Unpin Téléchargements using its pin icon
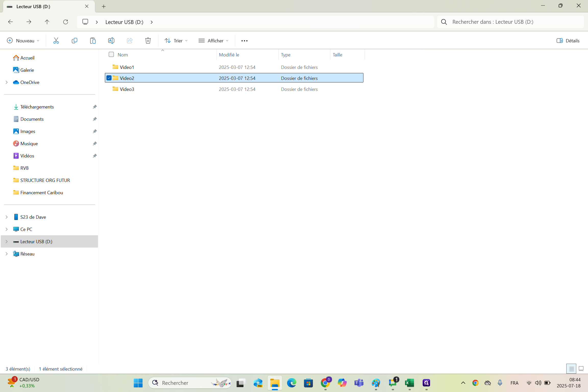The width and height of the screenshot is (588, 392). tap(95, 107)
